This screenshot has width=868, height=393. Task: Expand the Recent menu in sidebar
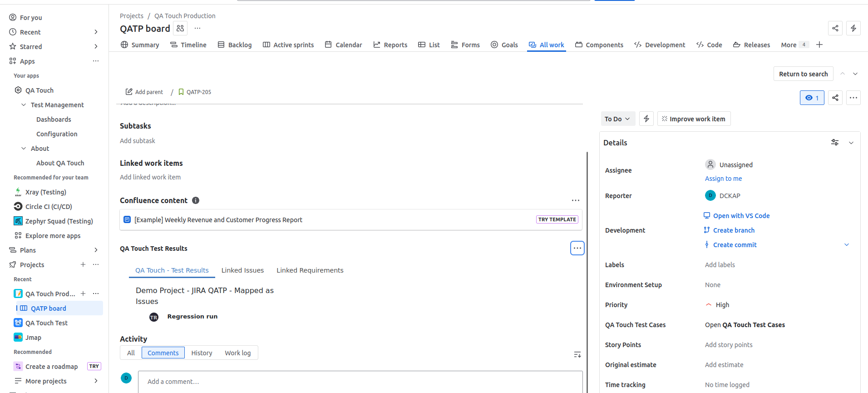[96, 32]
